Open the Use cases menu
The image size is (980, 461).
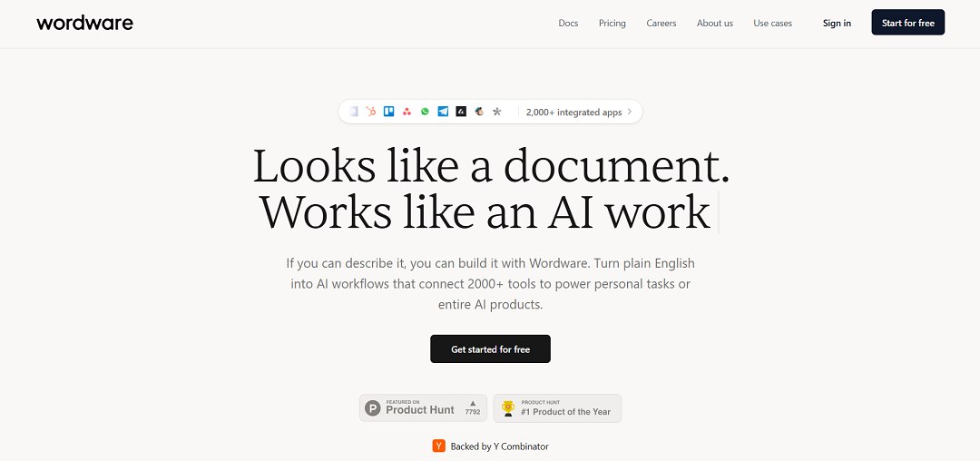(x=772, y=23)
